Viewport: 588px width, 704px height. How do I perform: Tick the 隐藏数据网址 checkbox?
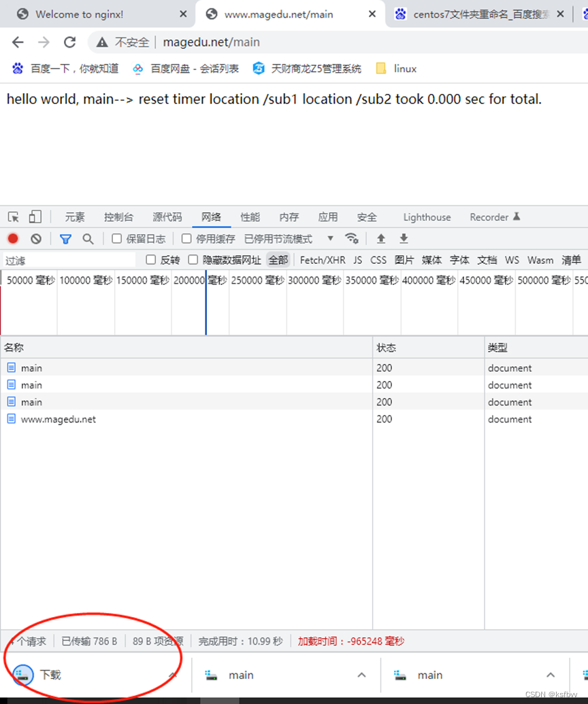tap(193, 260)
